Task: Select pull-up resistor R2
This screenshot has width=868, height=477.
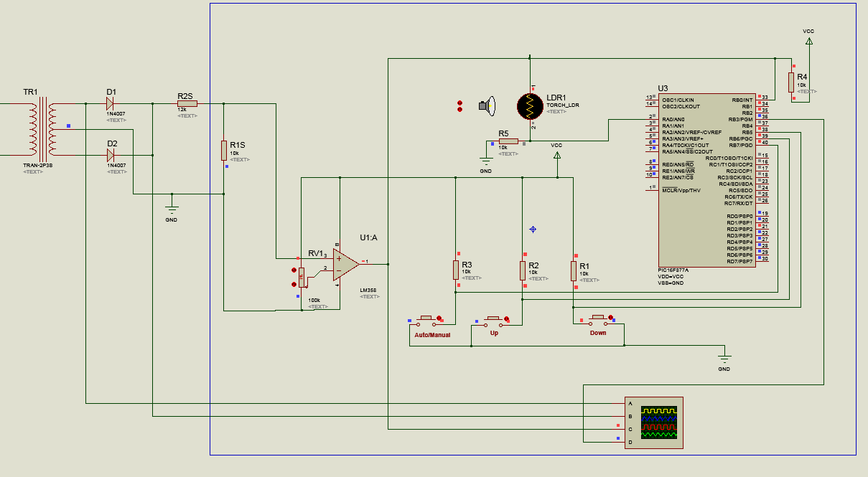Action: click(523, 270)
